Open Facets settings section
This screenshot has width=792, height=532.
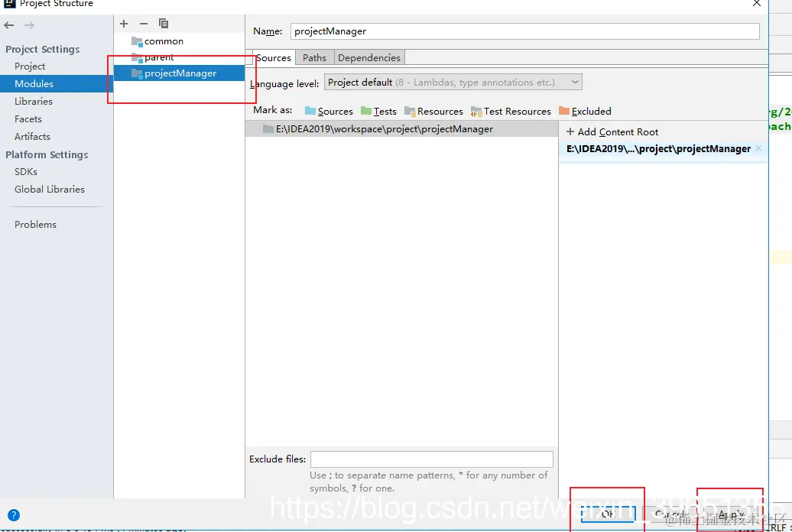pos(28,119)
